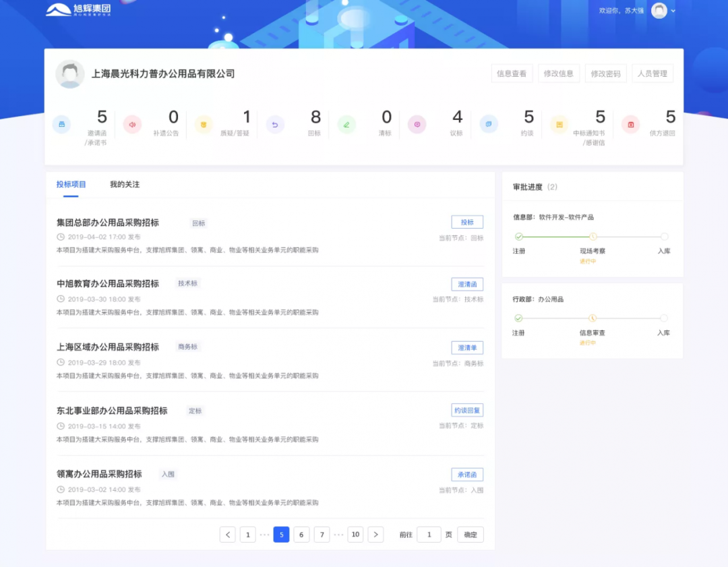728x567 pixels.
Task: Click the page number jump input field
Action: click(x=429, y=535)
